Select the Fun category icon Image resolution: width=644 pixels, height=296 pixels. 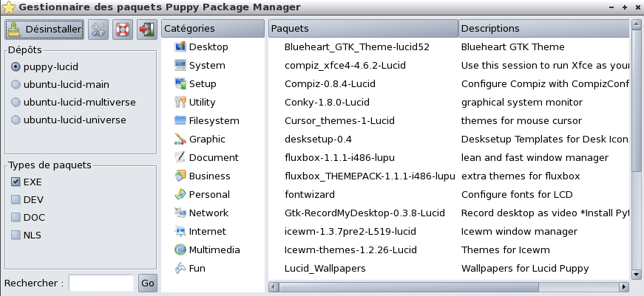(x=180, y=268)
